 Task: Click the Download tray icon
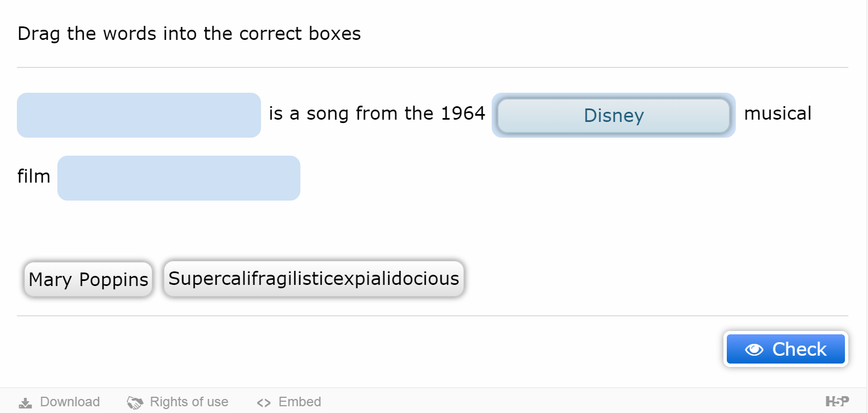click(25, 402)
